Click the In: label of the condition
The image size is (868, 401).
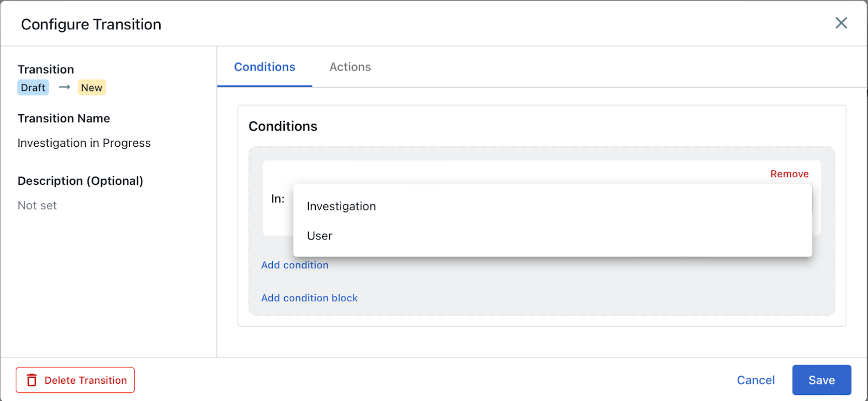click(278, 199)
